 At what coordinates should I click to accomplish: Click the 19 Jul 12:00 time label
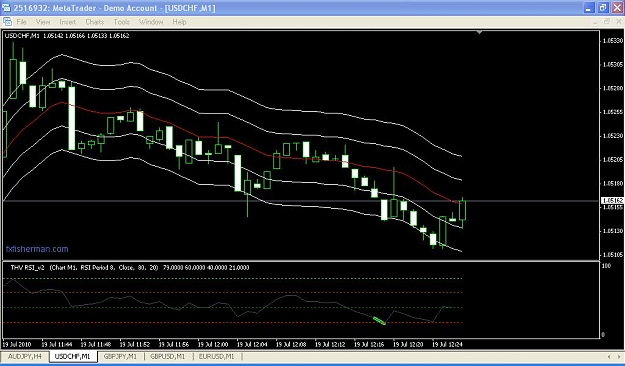pyautogui.click(x=213, y=344)
